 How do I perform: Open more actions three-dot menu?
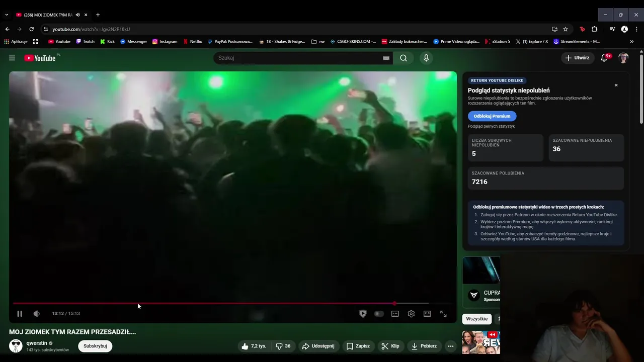(451, 346)
